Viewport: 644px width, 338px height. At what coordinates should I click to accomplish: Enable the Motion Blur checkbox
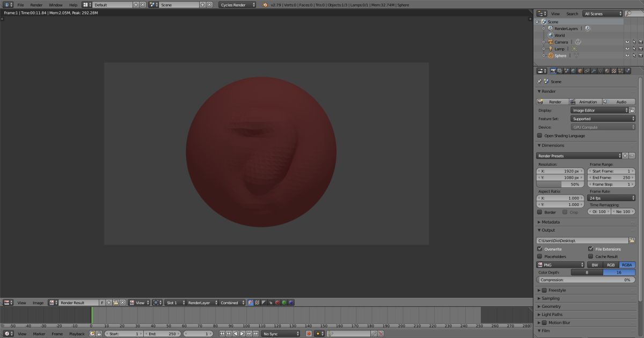pyautogui.click(x=544, y=323)
